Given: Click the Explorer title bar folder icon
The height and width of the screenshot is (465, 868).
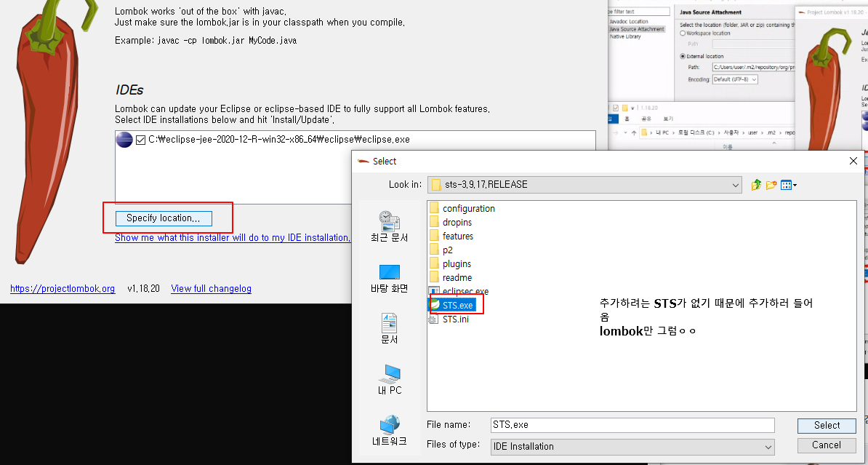Looking at the screenshot, I should pyautogui.click(x=625, y=108).
